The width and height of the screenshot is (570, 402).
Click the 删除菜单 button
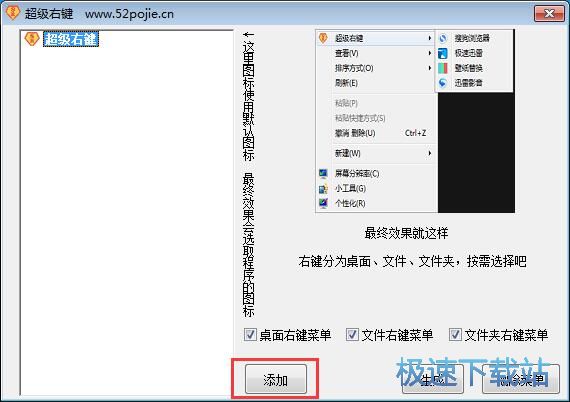[x=521, y=379]
